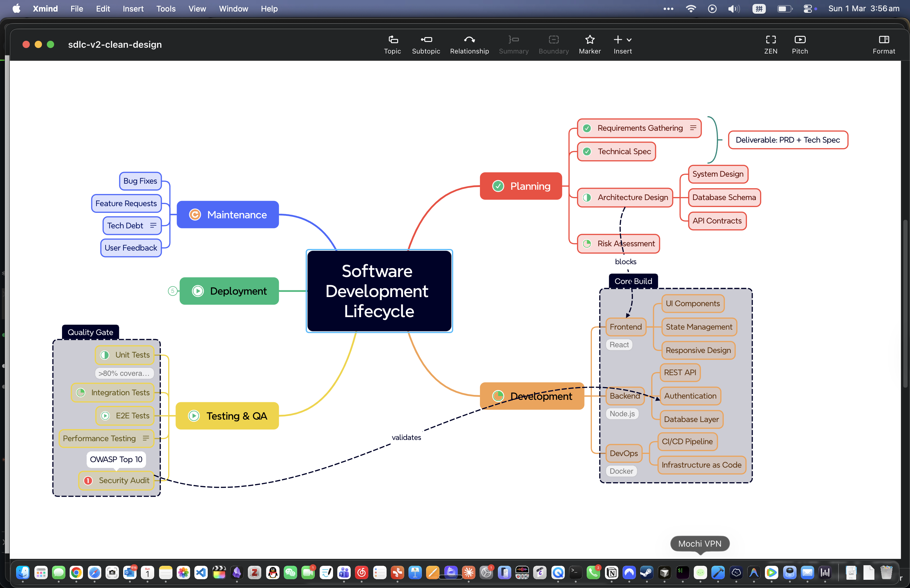This screenshot has width=910, height=588.
Task: Open the Tools menu
Action: 166,9
